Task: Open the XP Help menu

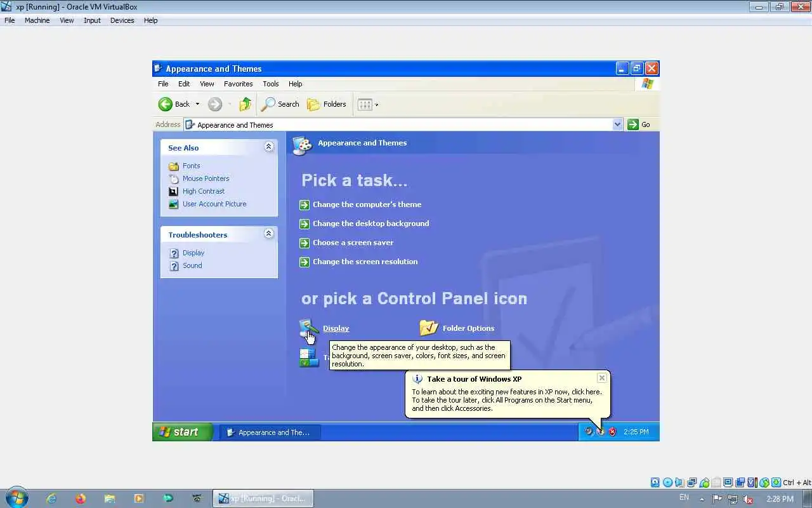Action: (295, 84)
